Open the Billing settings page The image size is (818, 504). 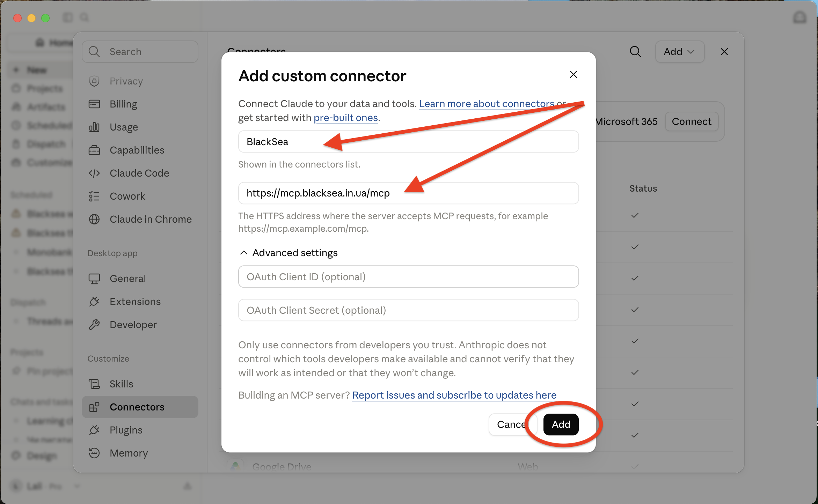pos(140,104)
